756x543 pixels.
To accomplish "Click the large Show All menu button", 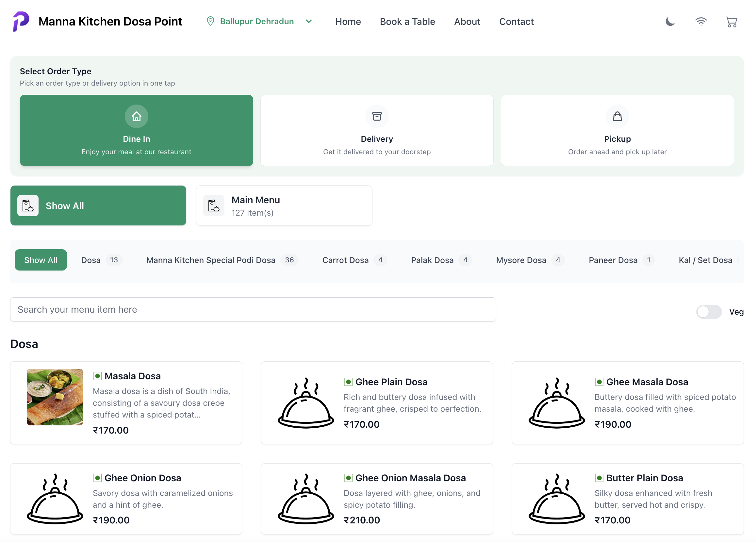I will tap(98, 206).
